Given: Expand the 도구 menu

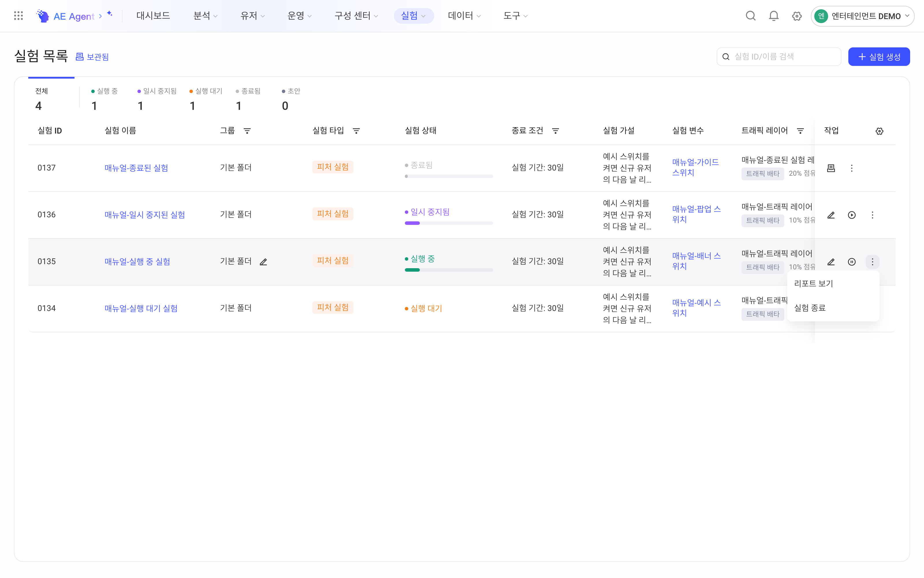Looking at the screenshot, I should [515, 16].
